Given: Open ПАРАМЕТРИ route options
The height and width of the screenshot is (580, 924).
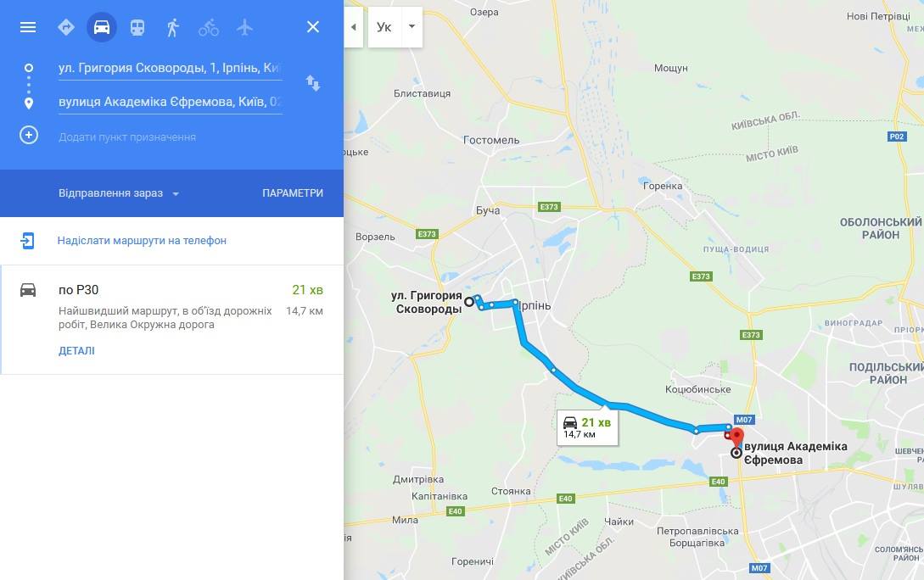Looking at the screenshot, I should click(x=293, y=193).
